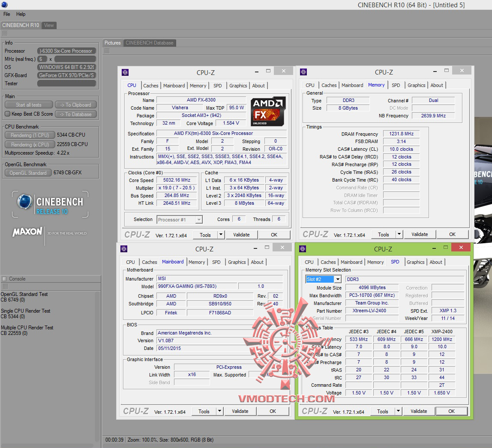The width and height of the screenshot is (492, 448).
Task: Open Tools dropdown arrow in Mainboard tab window
Action: 219,411
